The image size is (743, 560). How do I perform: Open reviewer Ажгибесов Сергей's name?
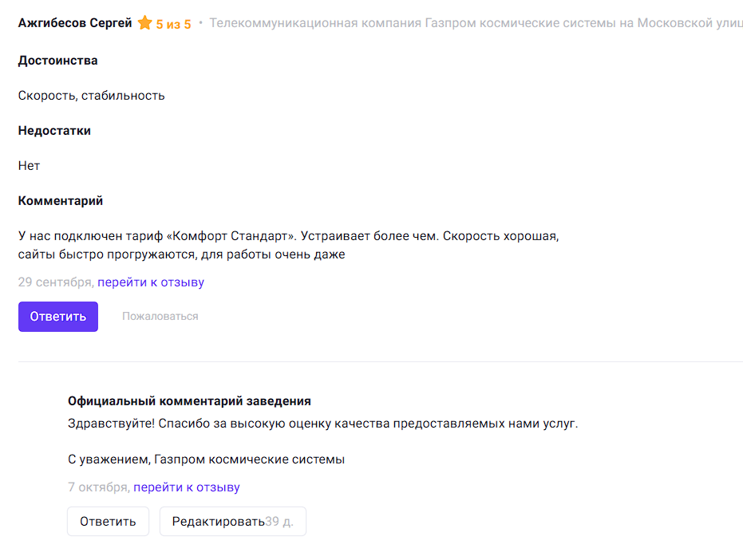[x=75, y=23]
